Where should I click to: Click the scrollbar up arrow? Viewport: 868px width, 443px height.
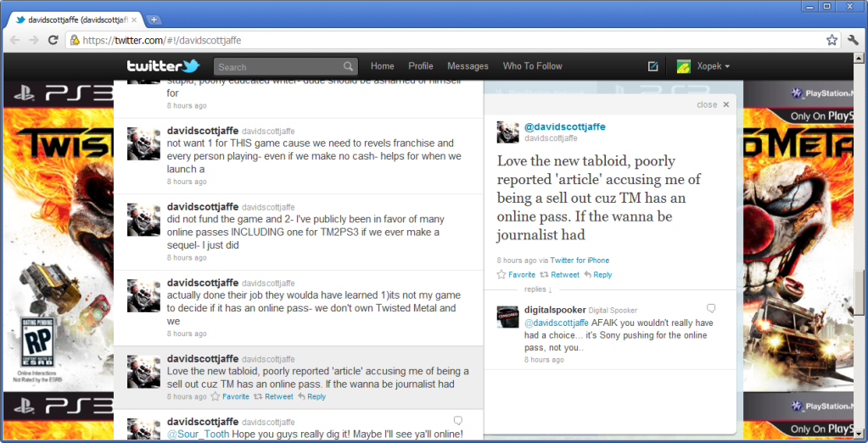pyautogui.click(x=859, y=58)
